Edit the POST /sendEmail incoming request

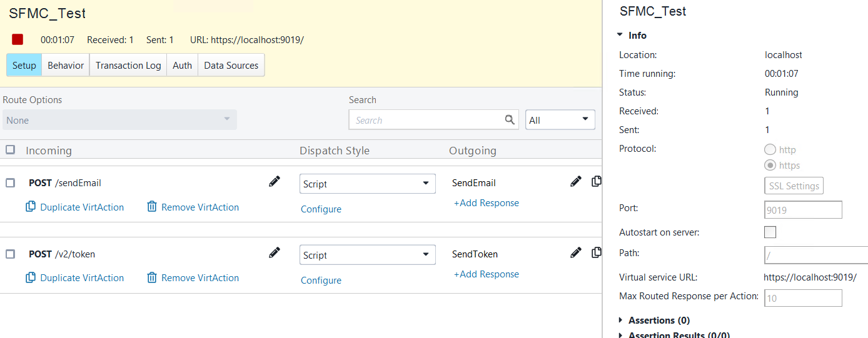274,182
